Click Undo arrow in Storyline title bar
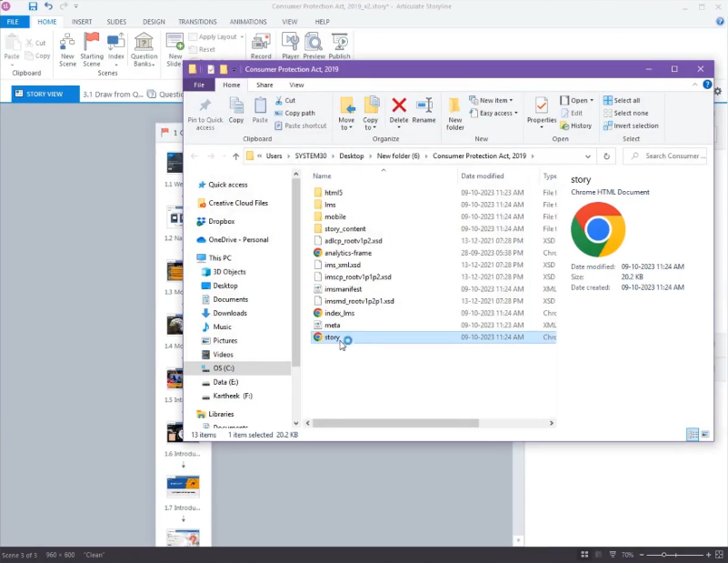This screenshot has height=563, width=728. (x=48, y=6)
